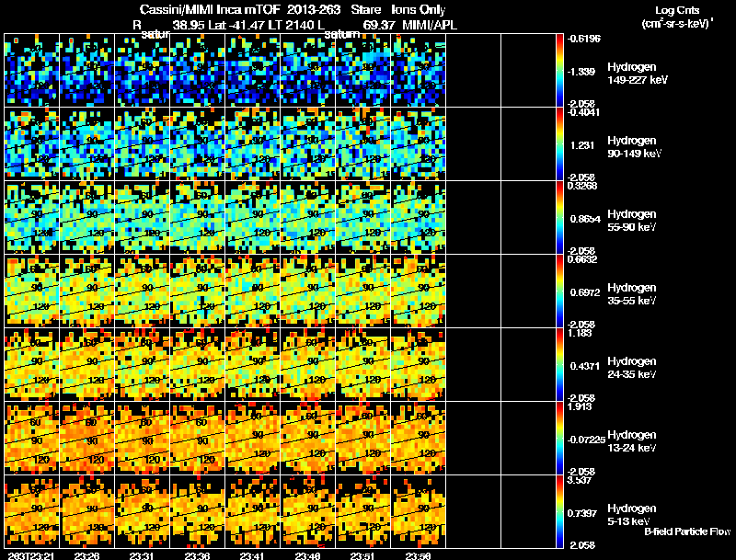Viewport: 736px width, 560px height.
Task: Click the Hydrogen 149-227 keV color bar
Action: tap(559, 71)
